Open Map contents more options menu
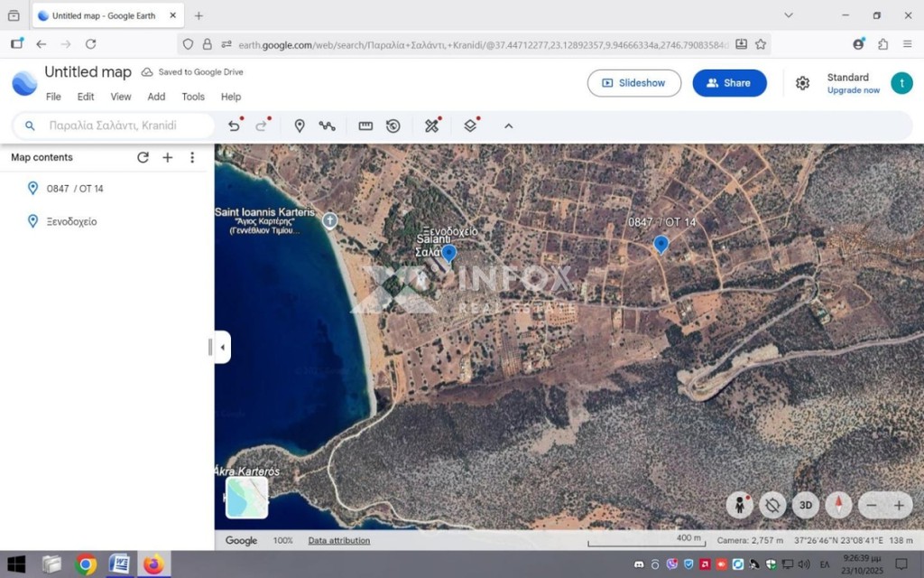The height and width of the screenshot is (578, 924). point(192,157)
